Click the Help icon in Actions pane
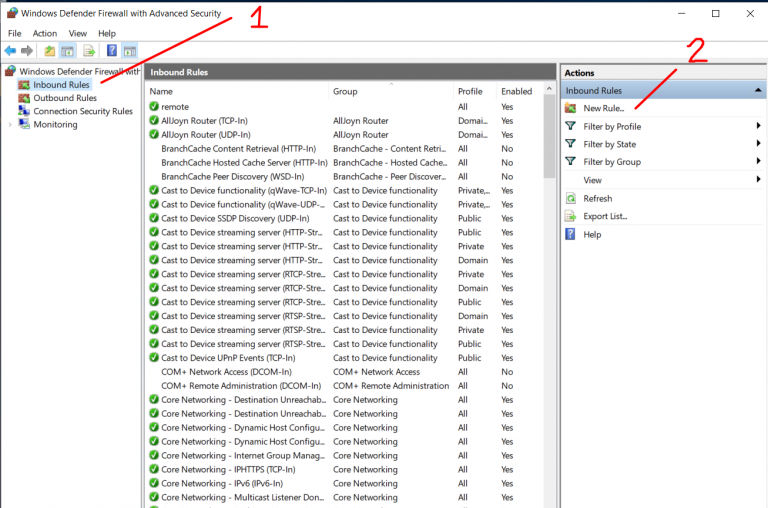Screen dimensions: 768x508 (571, 234)
